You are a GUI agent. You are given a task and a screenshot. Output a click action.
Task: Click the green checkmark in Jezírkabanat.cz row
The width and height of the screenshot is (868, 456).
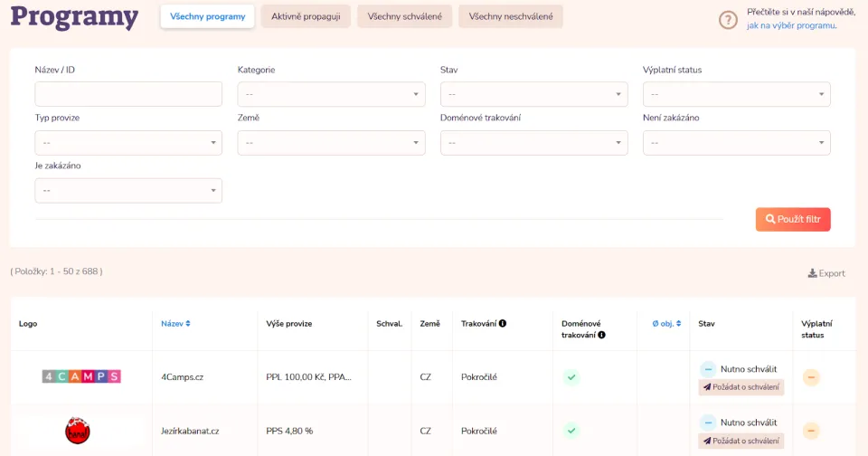point(571,431)
